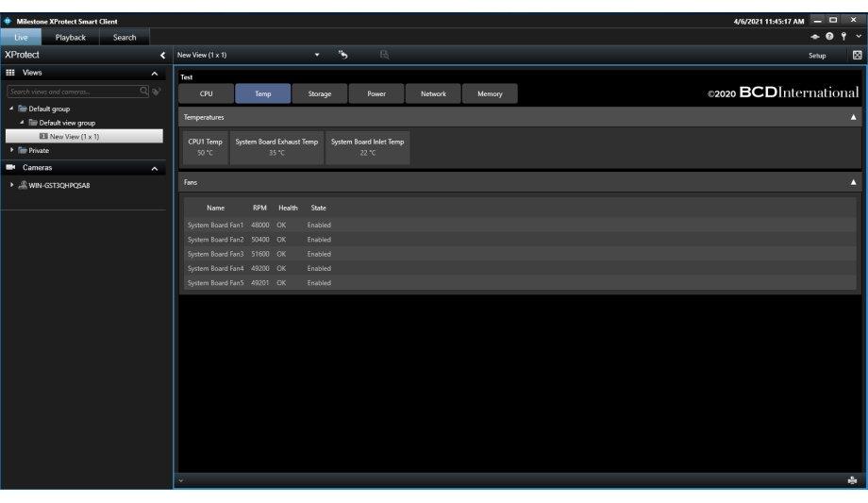Switch to the Playback tab
868x503 pixels.
pyautogui.click(x=70, y=38)
